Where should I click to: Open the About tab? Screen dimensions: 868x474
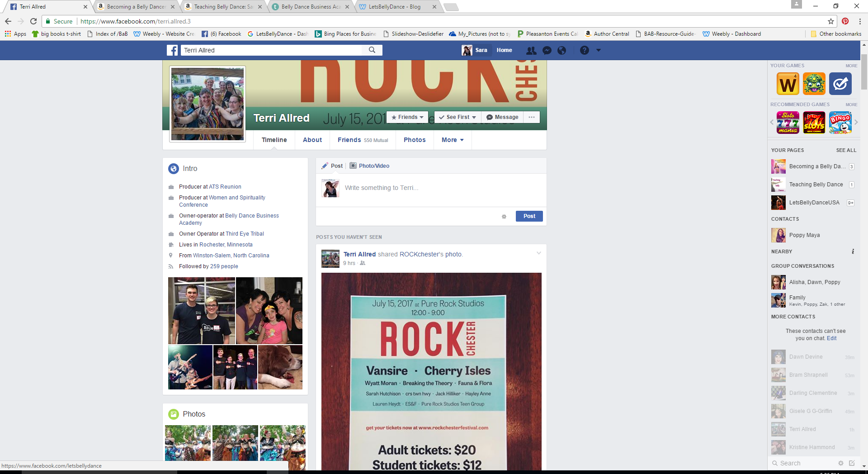pos(312,140)
